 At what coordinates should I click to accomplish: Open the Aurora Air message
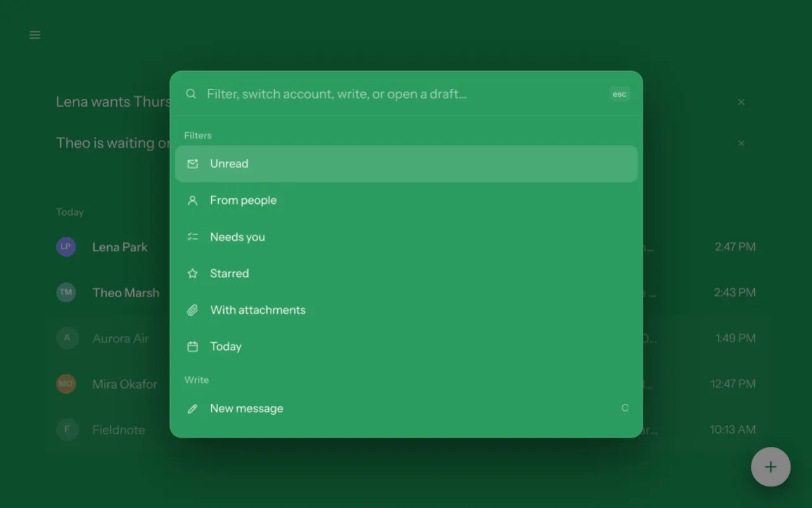coord(406,338)
